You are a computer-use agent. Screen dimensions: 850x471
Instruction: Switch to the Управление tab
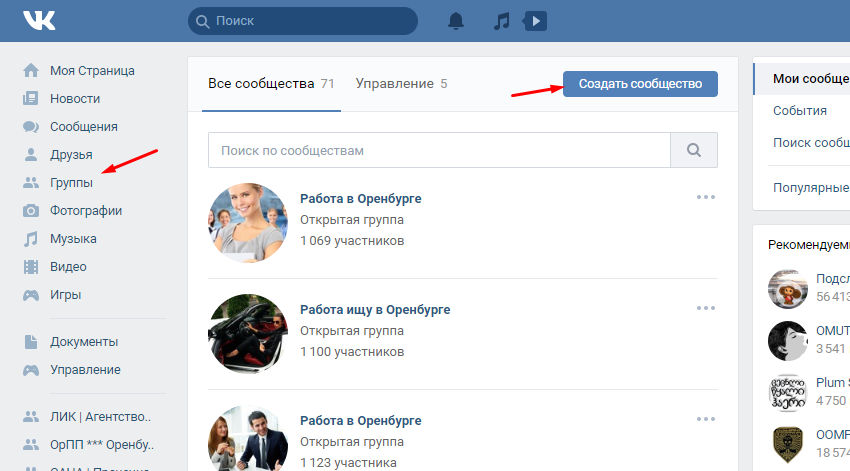point(401,84)
